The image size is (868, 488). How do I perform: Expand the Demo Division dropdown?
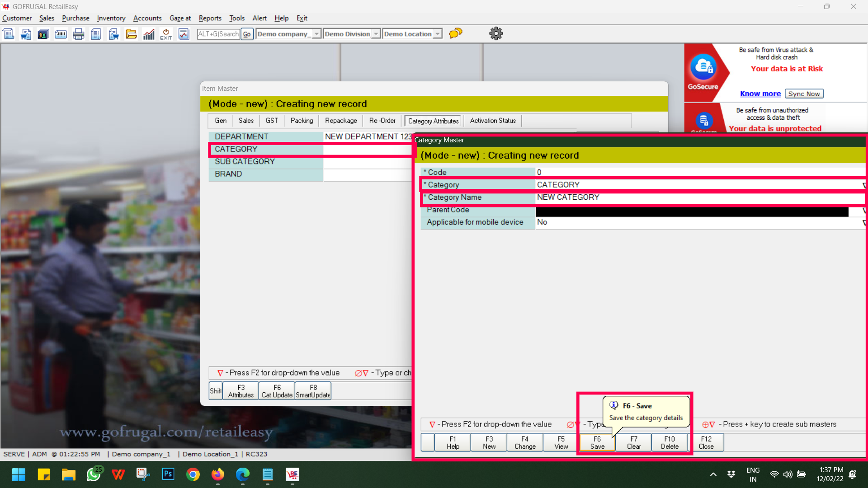click(x=376, y=34)
